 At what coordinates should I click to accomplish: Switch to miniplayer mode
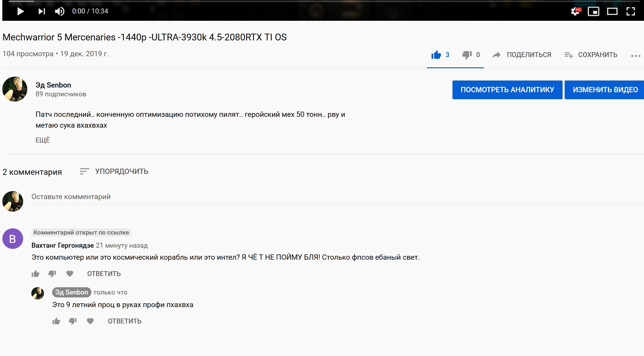pos(593,11)
